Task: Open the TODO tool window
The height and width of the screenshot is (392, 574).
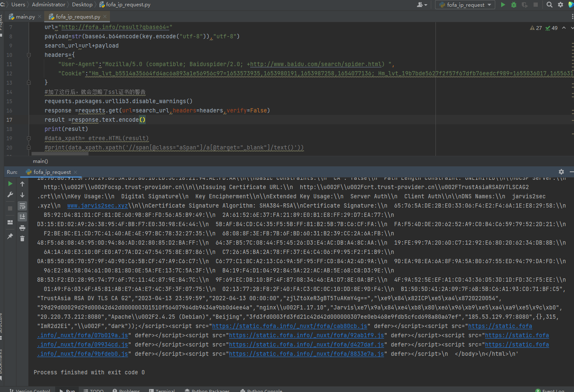Action: click(x=93, y=390)
